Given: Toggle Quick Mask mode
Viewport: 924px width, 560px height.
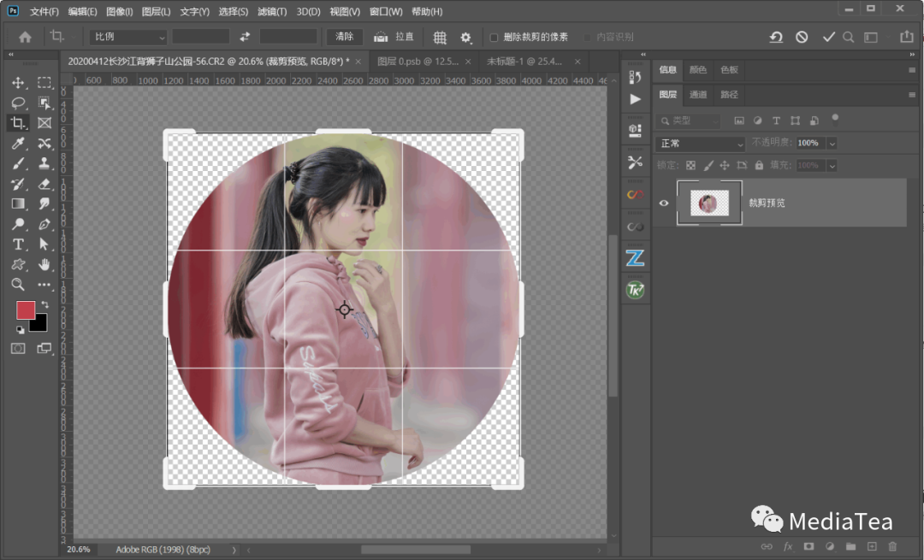Looking at the screenshot, I should (18, 349).
